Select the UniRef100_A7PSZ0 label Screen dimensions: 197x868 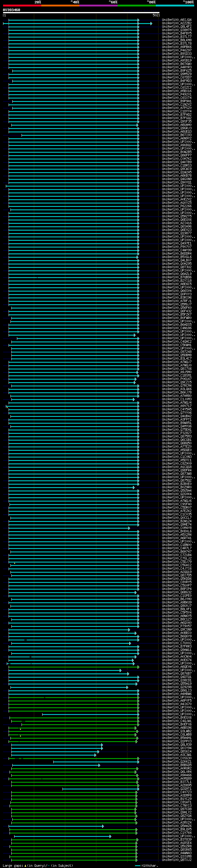[x=177, y=108]
